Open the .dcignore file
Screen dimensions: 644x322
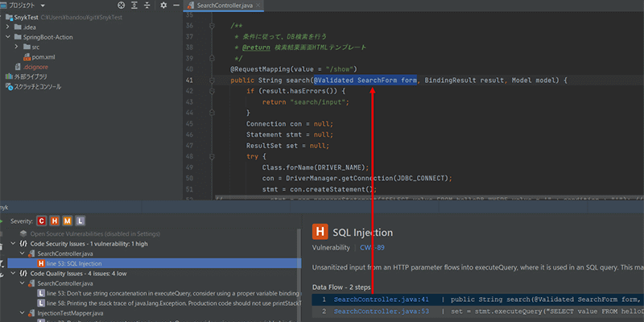pos(35,67)
